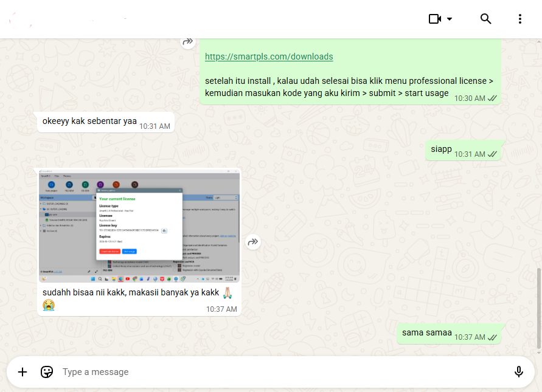Open the emoji and sticker picker

pyautogui.click(x=47, y=372)
